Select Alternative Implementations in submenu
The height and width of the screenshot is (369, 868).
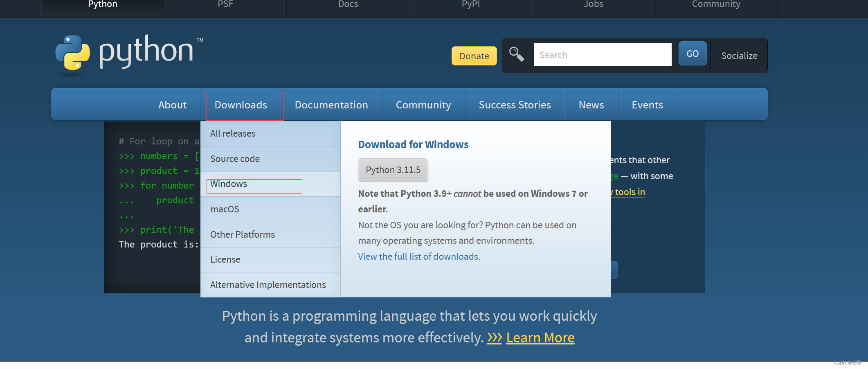(x=270, y=285)
